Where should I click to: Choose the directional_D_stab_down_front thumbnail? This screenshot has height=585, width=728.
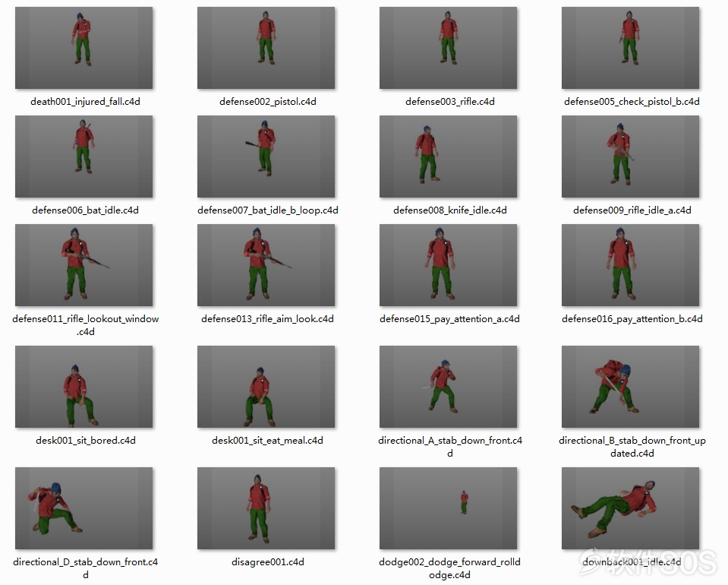tap(84, 508)
